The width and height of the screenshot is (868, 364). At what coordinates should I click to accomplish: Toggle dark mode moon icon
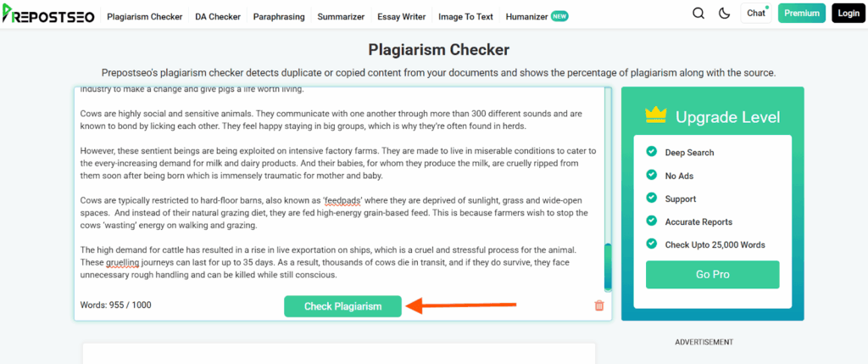725,14
